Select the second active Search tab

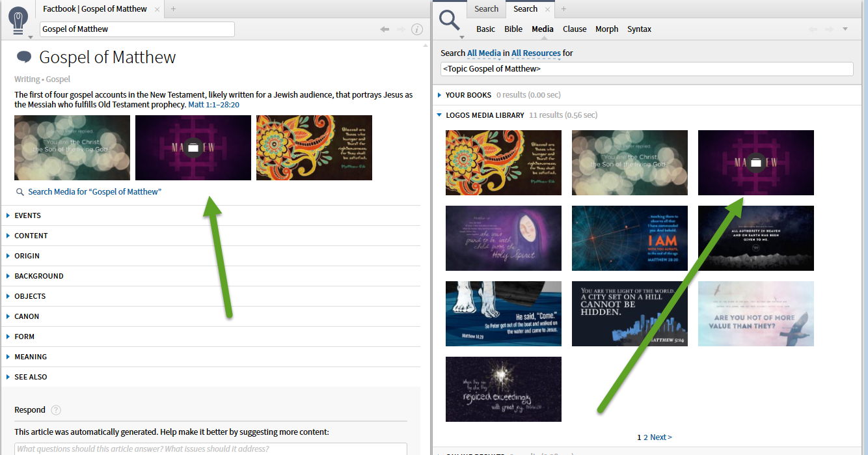[x=525, y=9]
